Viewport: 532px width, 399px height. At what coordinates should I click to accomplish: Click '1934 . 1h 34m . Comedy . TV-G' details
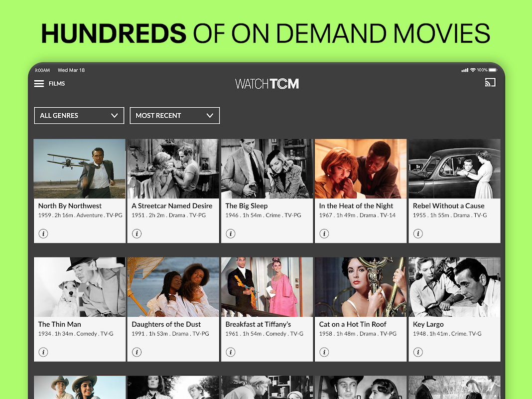click(x=76, y=334)
